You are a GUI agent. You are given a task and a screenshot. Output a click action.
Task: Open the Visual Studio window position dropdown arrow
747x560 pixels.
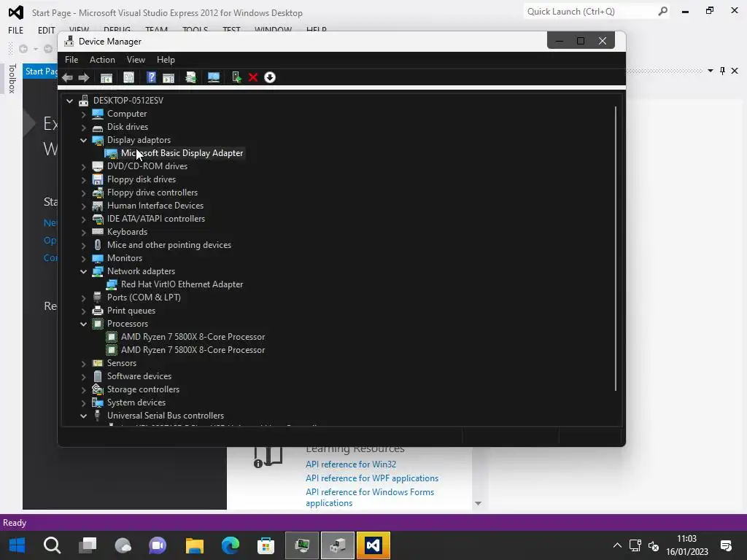tap(710, 71)
